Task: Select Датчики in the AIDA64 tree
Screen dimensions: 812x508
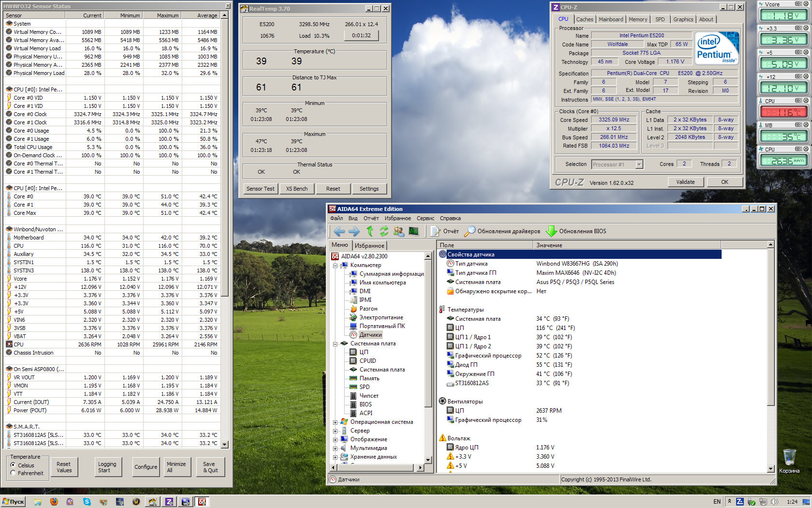Action: pyautogui.click(x=370, y=335)
